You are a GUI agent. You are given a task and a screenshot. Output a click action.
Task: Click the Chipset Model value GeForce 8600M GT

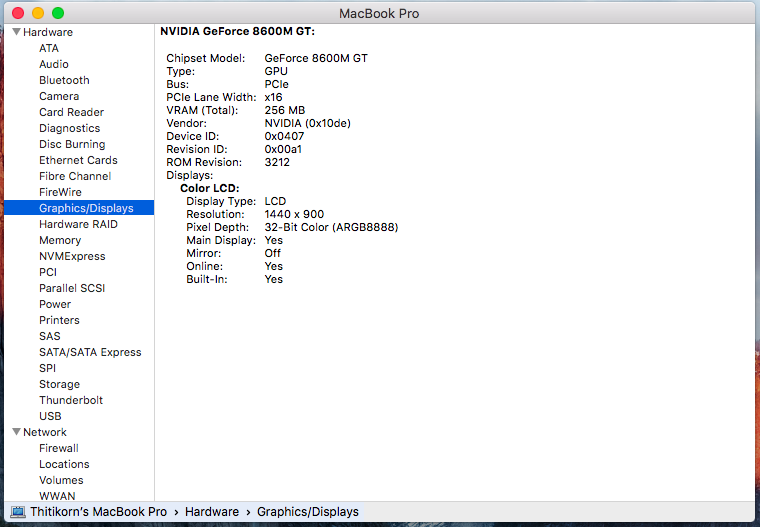pyautogui.click(x=316, y=58)
